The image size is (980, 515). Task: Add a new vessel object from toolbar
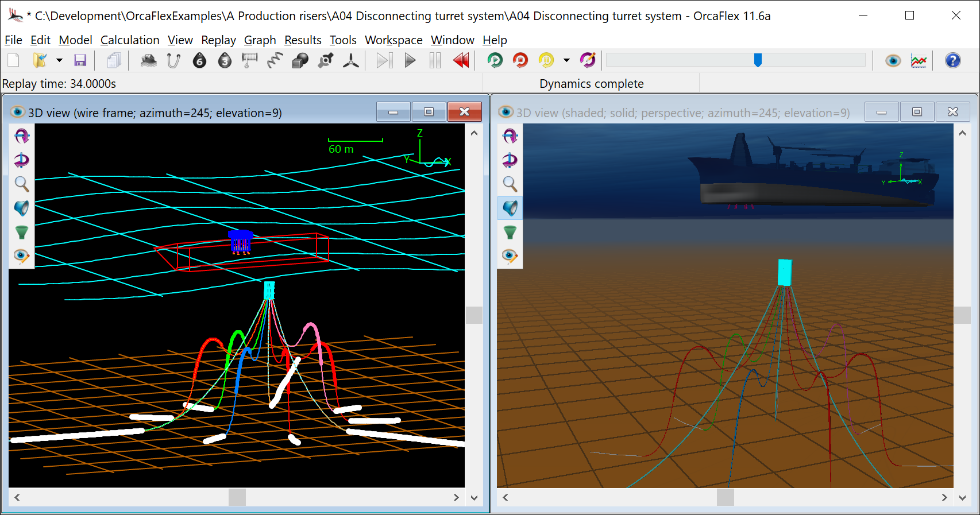(x=149, y=60)
